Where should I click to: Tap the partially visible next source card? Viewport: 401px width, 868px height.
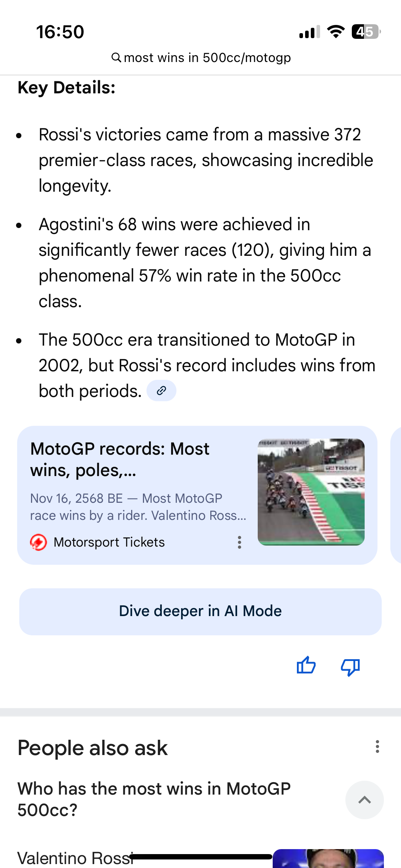point(396,495)
